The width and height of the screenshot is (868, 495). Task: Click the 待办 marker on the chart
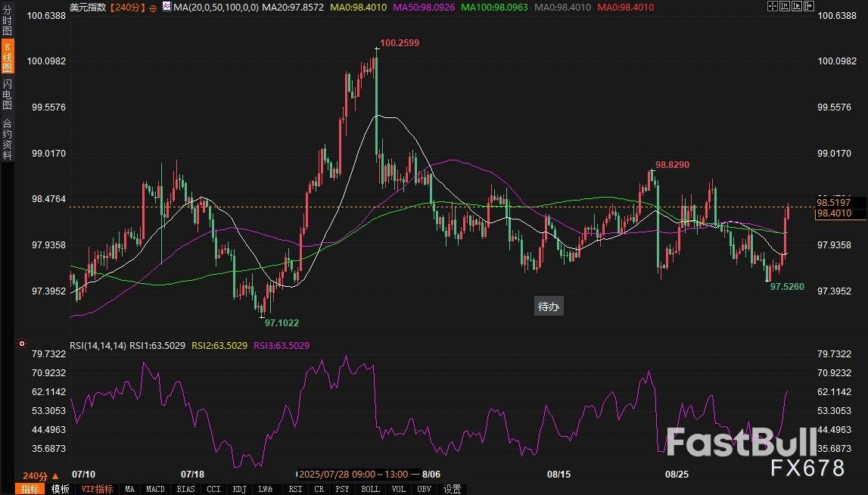548,307
